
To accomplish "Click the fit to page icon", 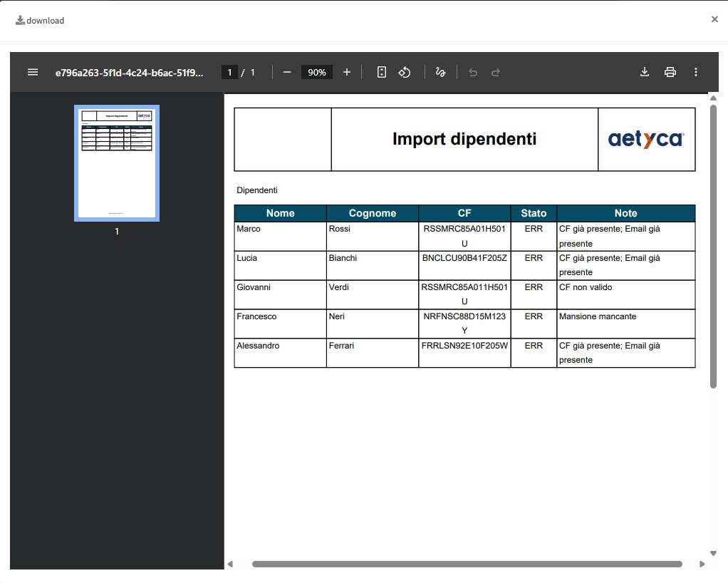I will tap(382, 72).
